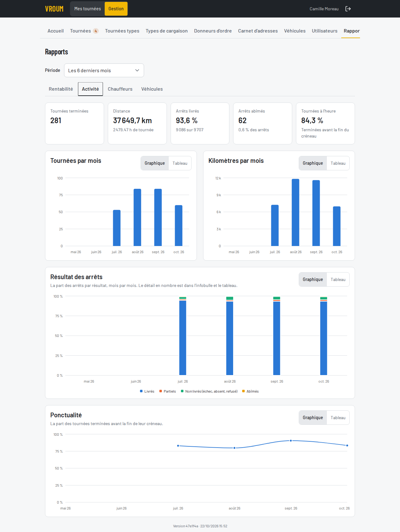Click the oct. 26 stacked bar in Résultat des arrêts
The image size is (400, 532).
pos(324,336)
